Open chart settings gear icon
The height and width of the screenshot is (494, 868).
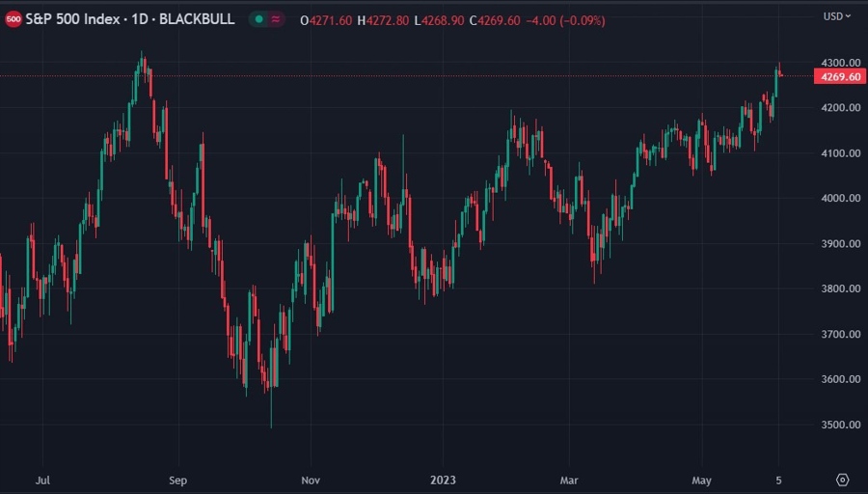843,480
